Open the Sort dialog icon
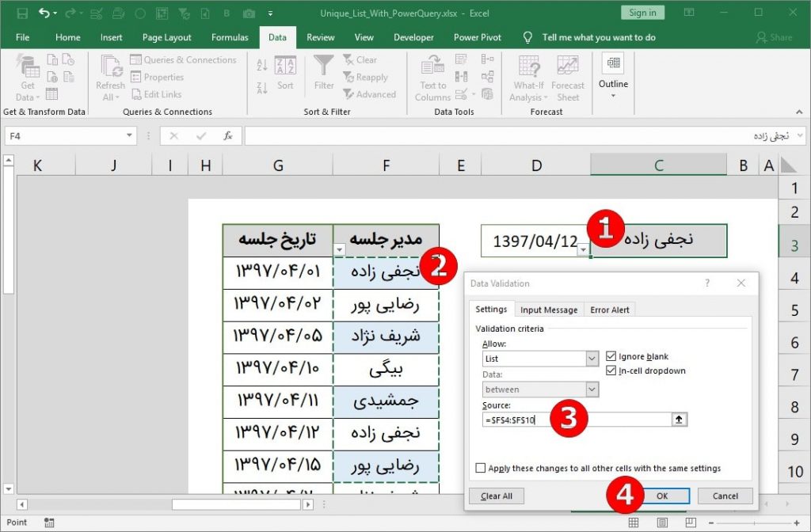The width and height of the screenshot is (811, 532). (x=285, y=66)
